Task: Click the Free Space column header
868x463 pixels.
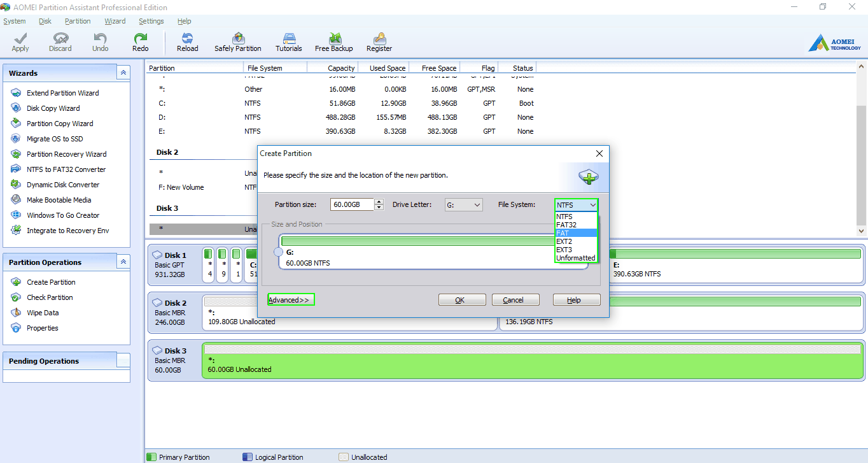Action: click(434, 68)
